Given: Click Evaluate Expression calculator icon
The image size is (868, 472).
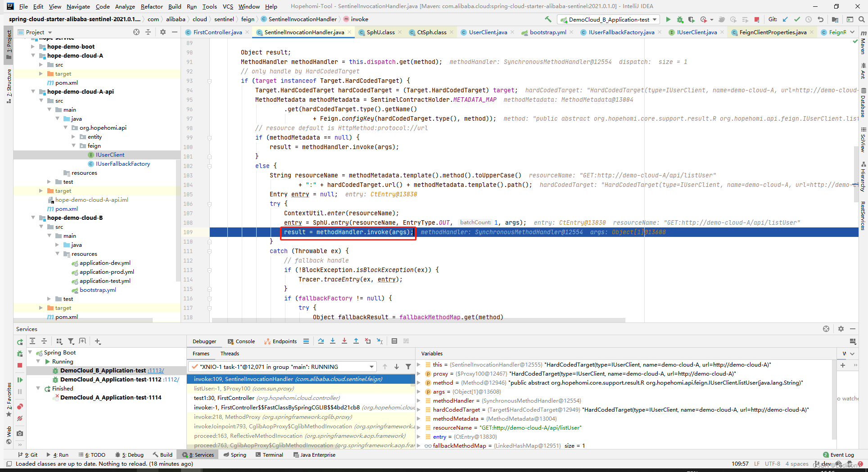Looking at the screenshot, I should [x=394, y=341].
